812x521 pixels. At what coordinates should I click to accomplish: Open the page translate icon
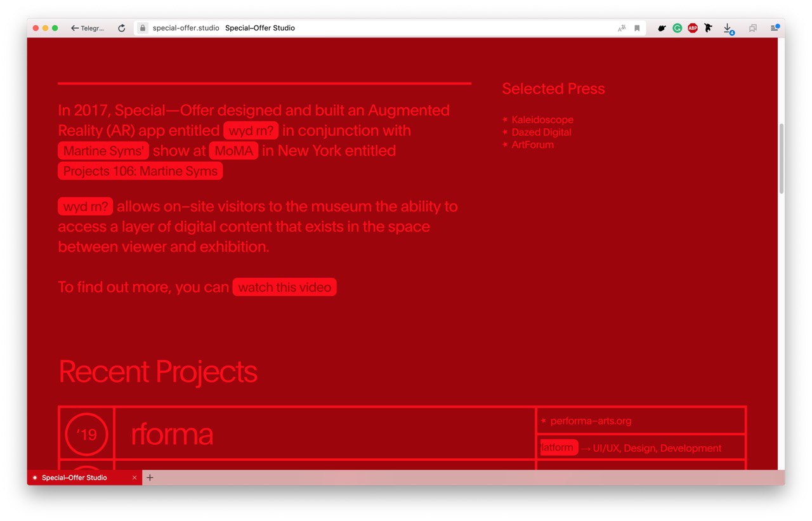click(x=622, y=28)
